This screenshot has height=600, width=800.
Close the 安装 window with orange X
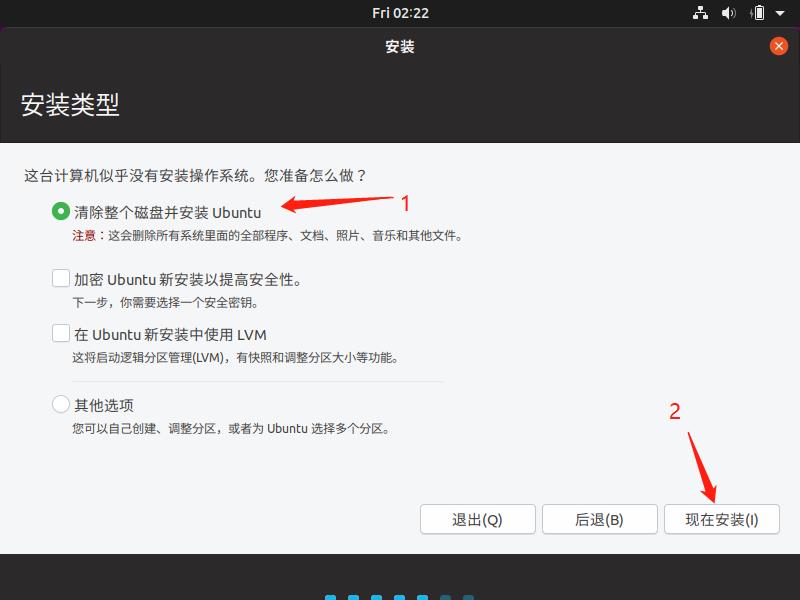coord(779,46)
